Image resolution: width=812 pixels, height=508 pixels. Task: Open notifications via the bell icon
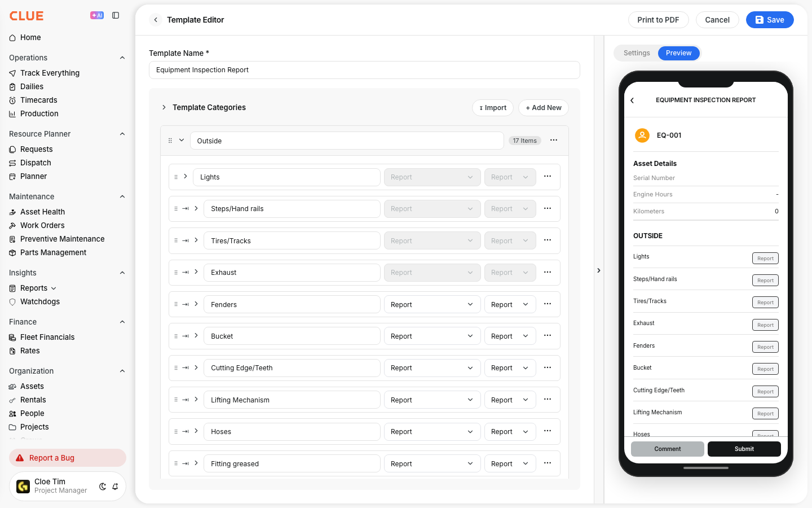[115, 486]
